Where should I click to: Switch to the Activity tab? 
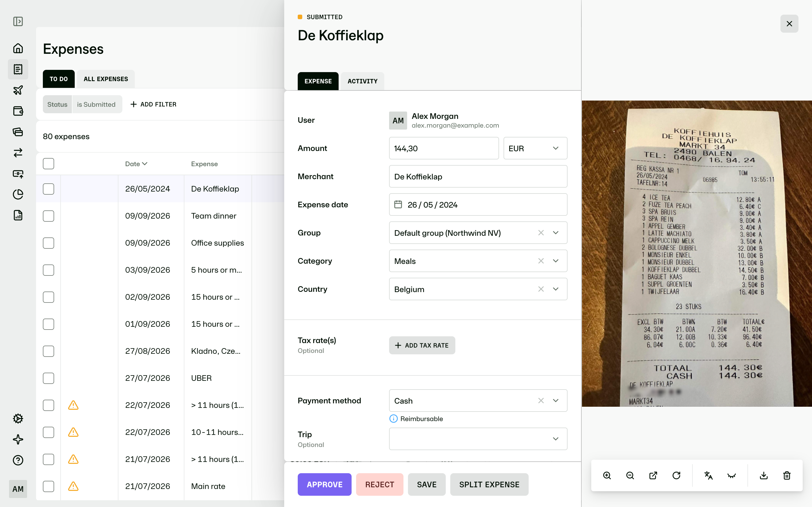click(362, 81)
